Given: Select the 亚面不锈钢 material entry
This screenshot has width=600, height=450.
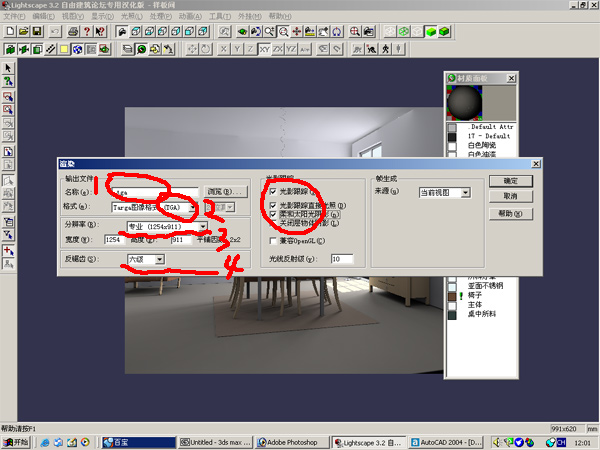Looking at the screenshot, I should 485,286.
